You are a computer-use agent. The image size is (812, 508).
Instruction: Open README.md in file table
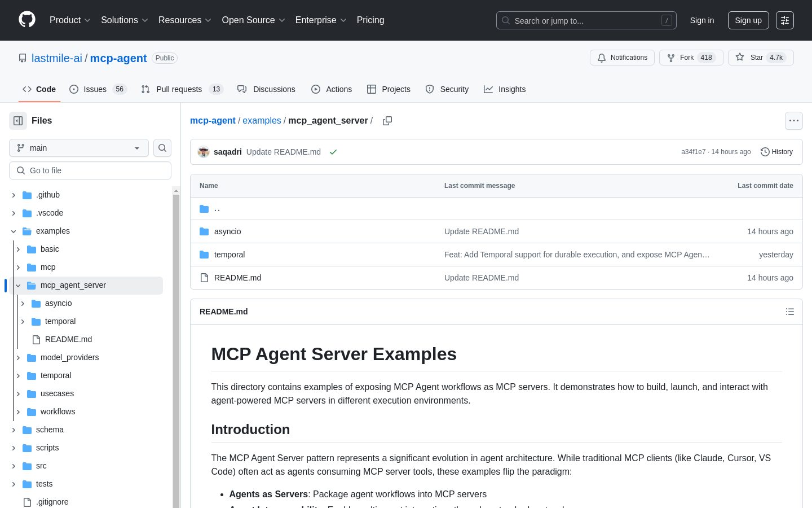tap(237, 278)
